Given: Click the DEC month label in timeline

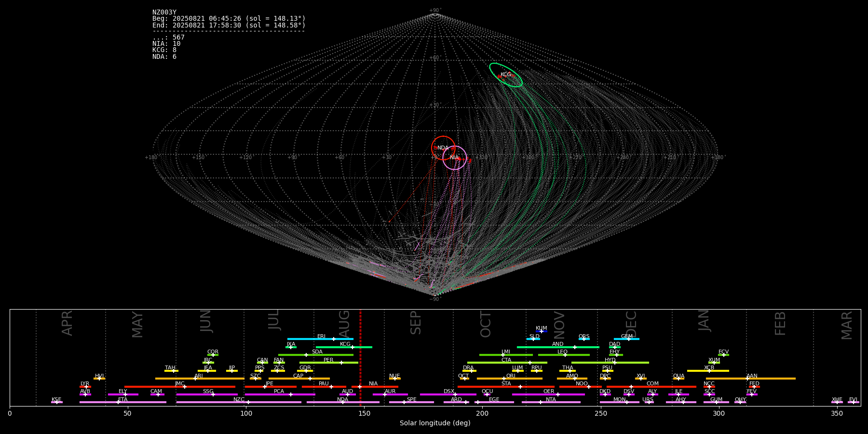Looking at the screenshot, I should click(631, 324).
